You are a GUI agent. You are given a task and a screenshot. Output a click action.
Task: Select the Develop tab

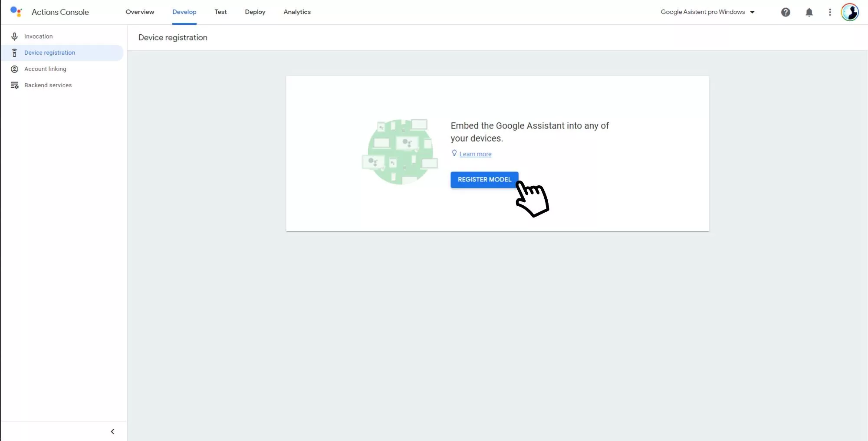tap(184, 12)
